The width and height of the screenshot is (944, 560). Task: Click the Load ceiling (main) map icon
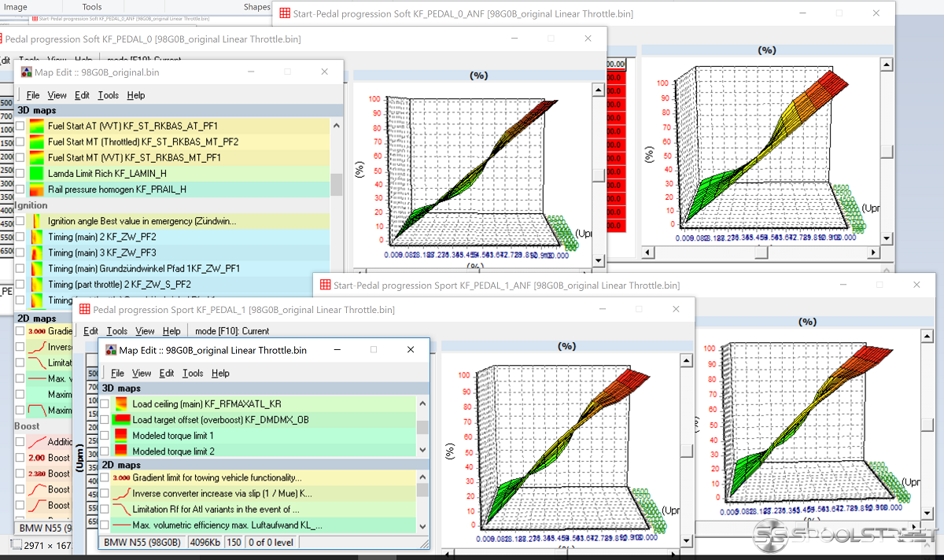pyautogui.click(x=121, y=403)
